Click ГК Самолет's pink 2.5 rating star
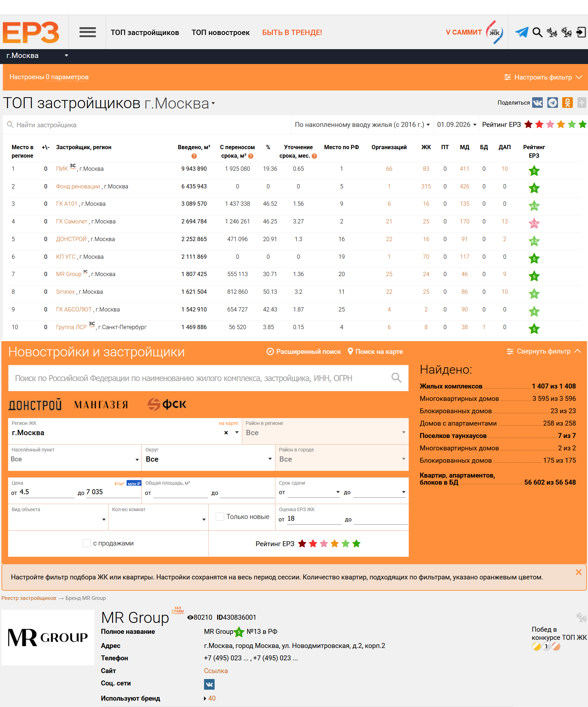This screenshot has width=588, height=707. click(x=534, y=223)
